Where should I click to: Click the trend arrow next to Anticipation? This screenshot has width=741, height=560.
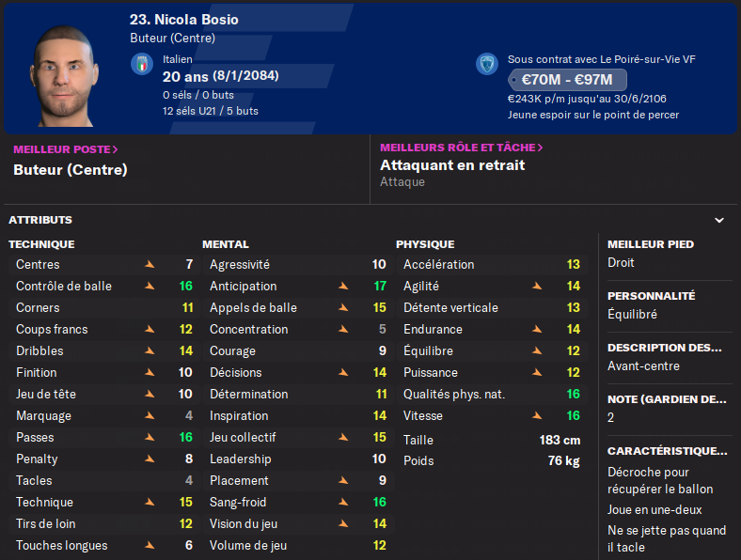click(343, 287)
